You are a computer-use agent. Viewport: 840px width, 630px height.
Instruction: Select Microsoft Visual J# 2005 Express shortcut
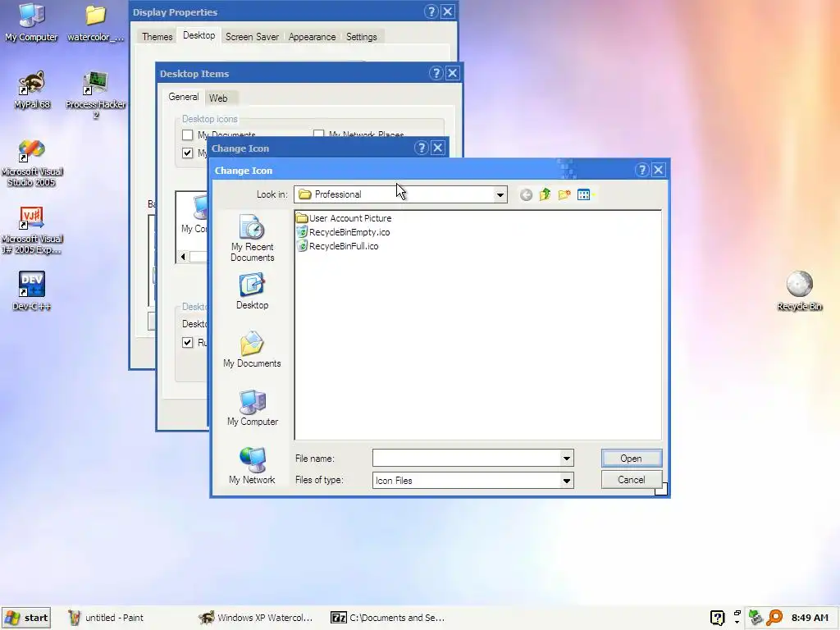(x=32, y=231)
